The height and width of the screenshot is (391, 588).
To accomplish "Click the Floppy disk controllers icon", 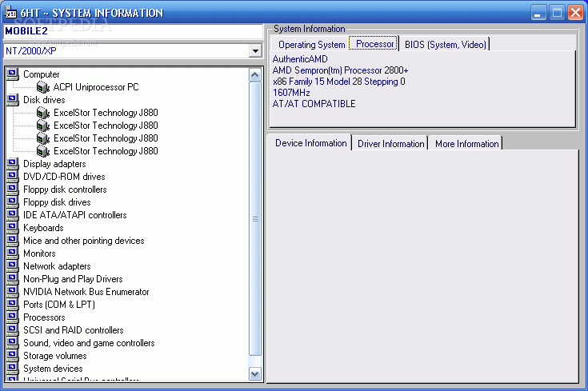I will pyautogui.click(x=12, y=189).
